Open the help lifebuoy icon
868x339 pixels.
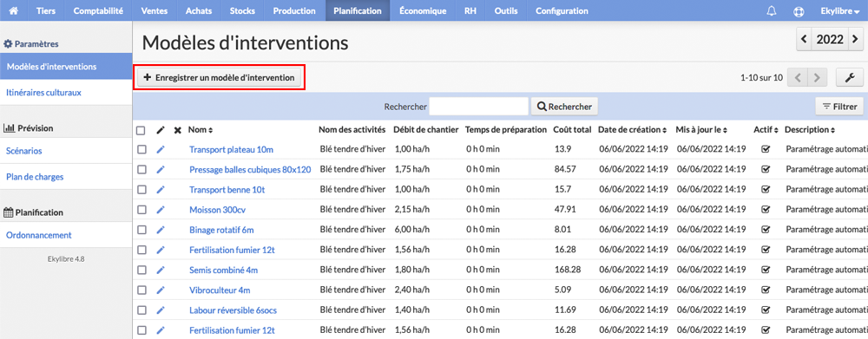tap(798, 10)
